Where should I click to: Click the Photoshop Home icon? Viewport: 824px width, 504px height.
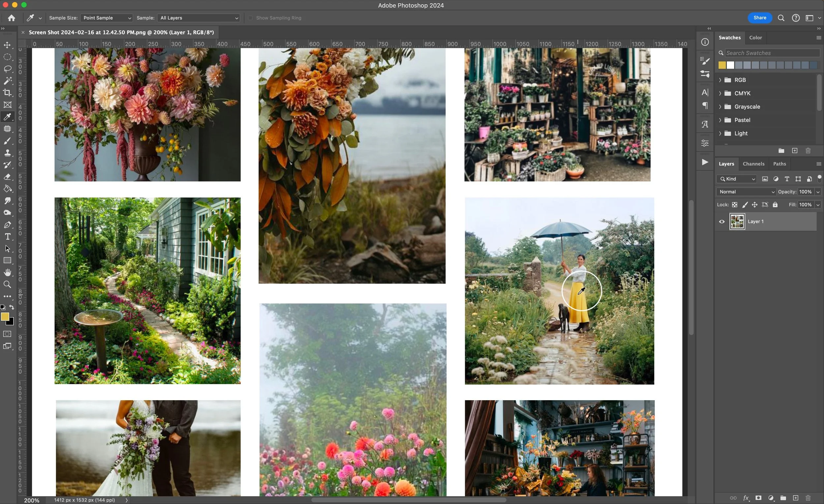coord(11,18)
